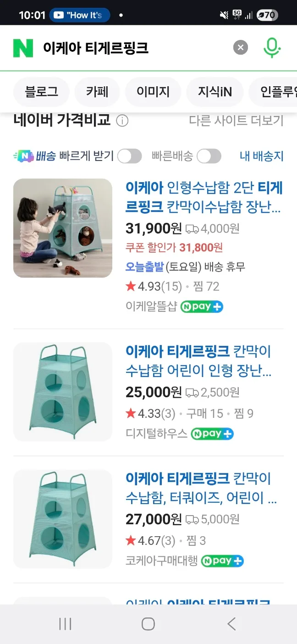Open the 지식iN tab
Screen dimensions: 297x644
(x=215, y=92)
